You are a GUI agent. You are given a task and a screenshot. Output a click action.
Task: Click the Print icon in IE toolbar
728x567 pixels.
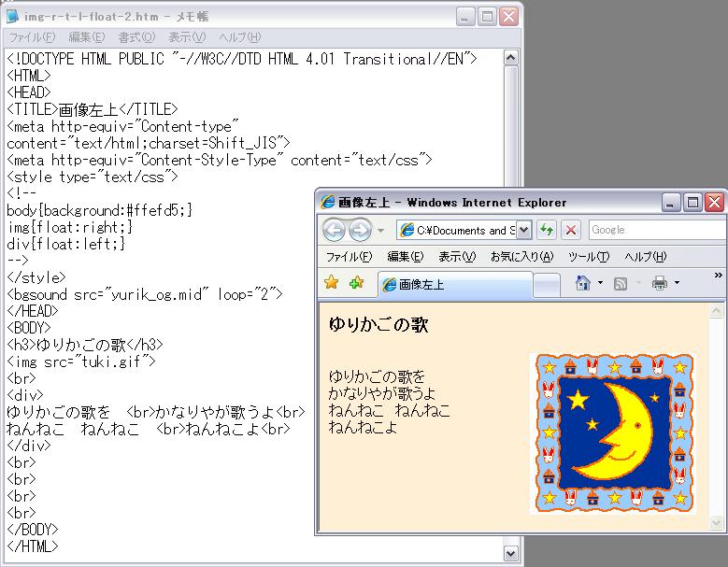659,283
